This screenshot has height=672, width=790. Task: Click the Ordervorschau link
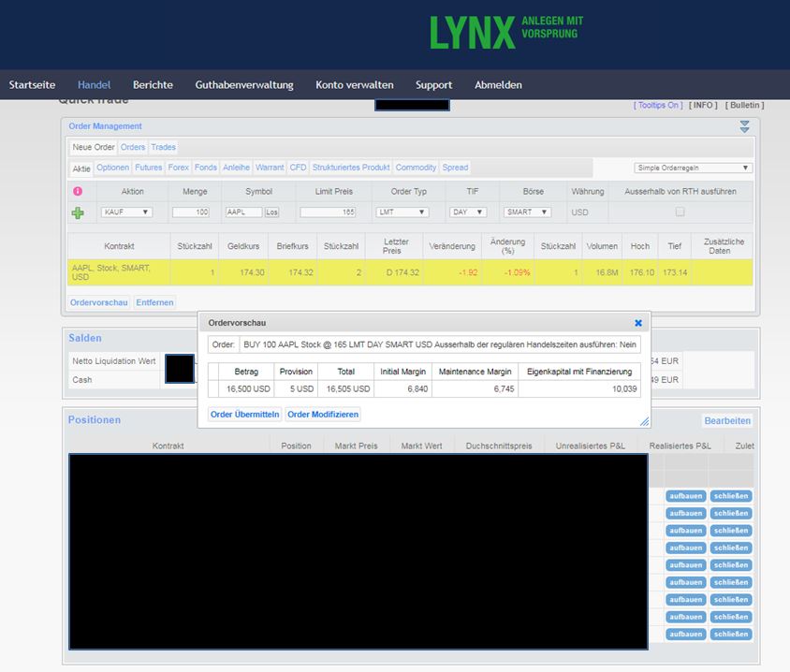click(99, 302)
